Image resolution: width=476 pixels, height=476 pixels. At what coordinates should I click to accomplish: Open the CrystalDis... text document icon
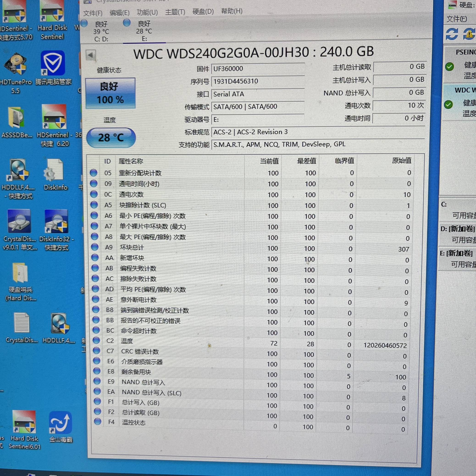(22, 328)
